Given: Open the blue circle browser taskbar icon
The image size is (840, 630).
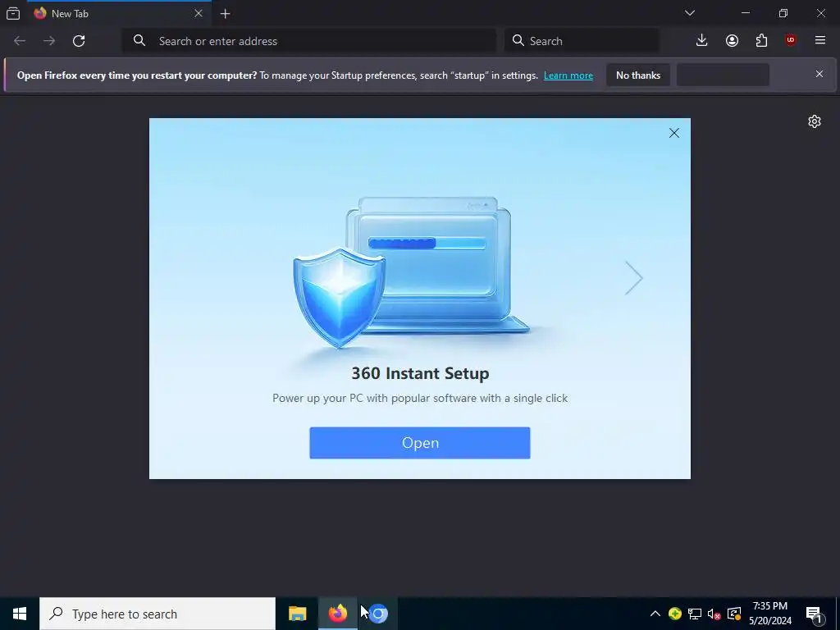Looking at the screenshot, I should (x=377, y=614).
